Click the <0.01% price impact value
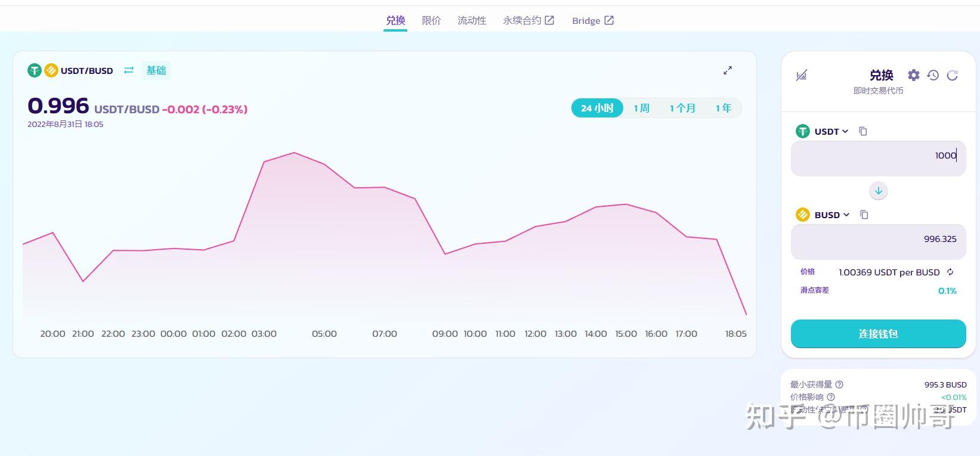Viewport: 980px width, 456px height. tap(954, 397)
